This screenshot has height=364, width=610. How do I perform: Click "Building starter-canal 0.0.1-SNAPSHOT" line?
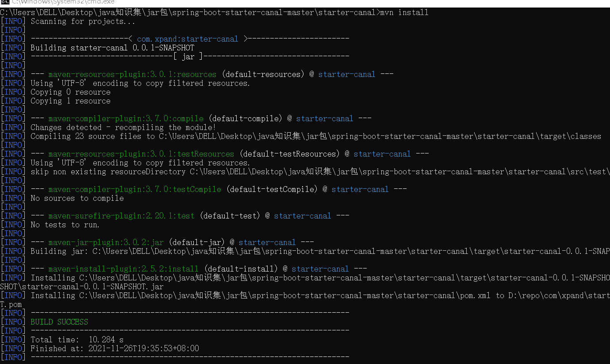pos(112,48)
